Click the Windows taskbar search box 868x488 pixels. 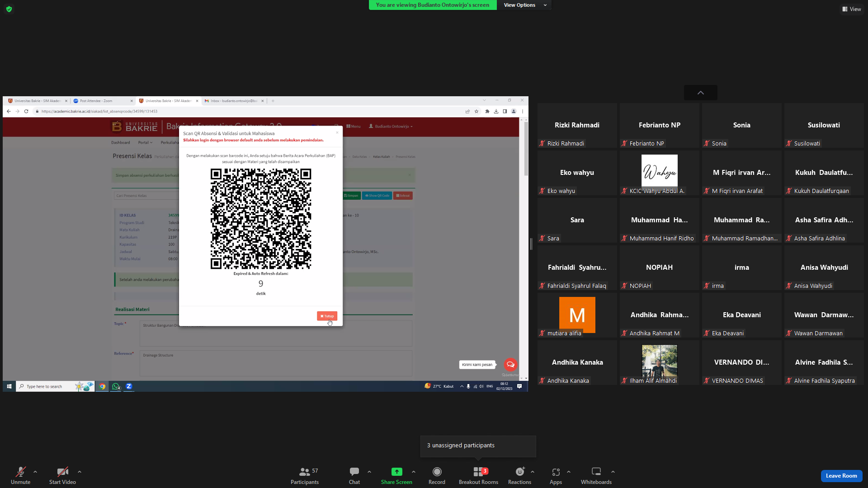click(x=55, y=386)
